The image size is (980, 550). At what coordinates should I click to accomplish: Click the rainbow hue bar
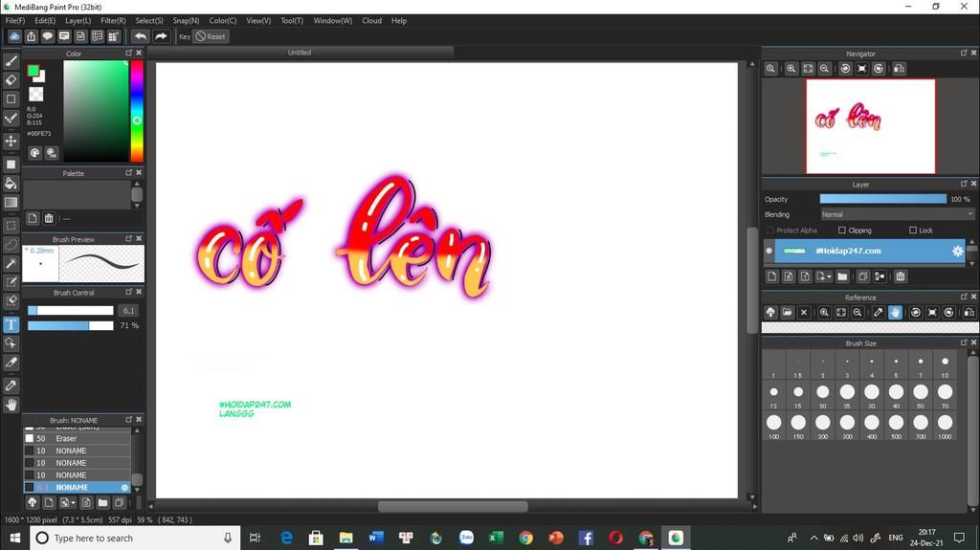pyautogui.click(x=137, y=111)
